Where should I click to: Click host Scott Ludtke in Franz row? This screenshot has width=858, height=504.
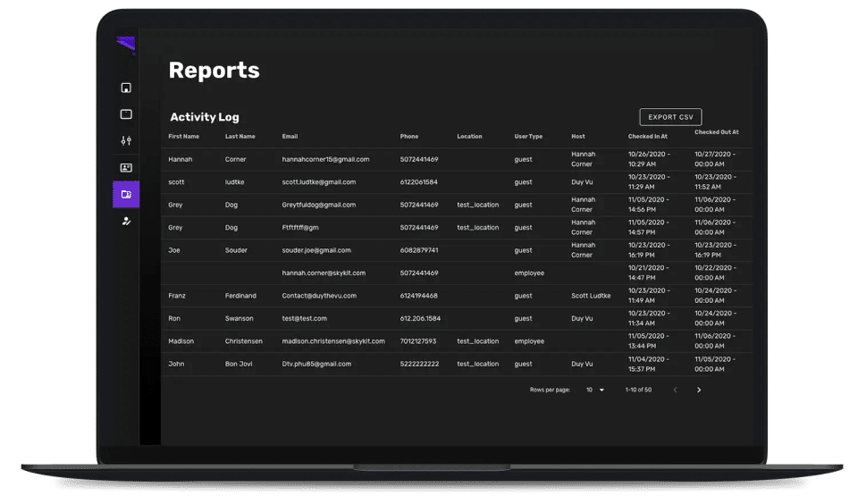tap(591, 296)
